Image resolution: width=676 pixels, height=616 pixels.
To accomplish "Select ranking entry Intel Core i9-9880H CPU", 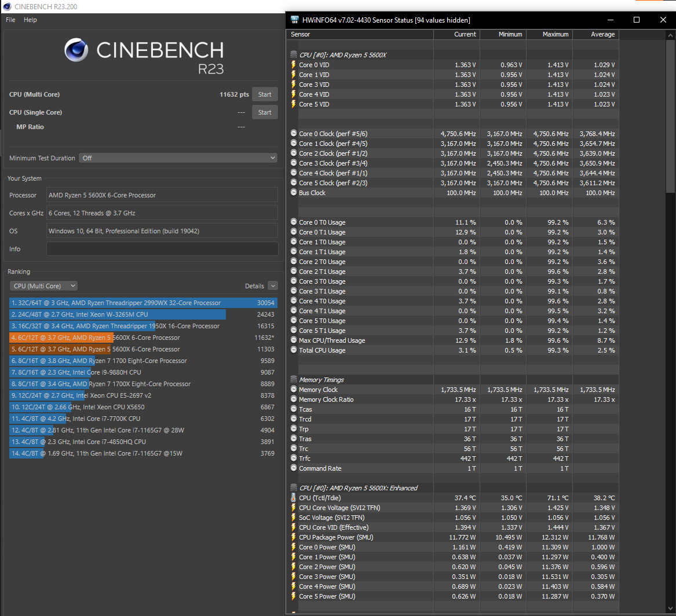I will point(143,372).
